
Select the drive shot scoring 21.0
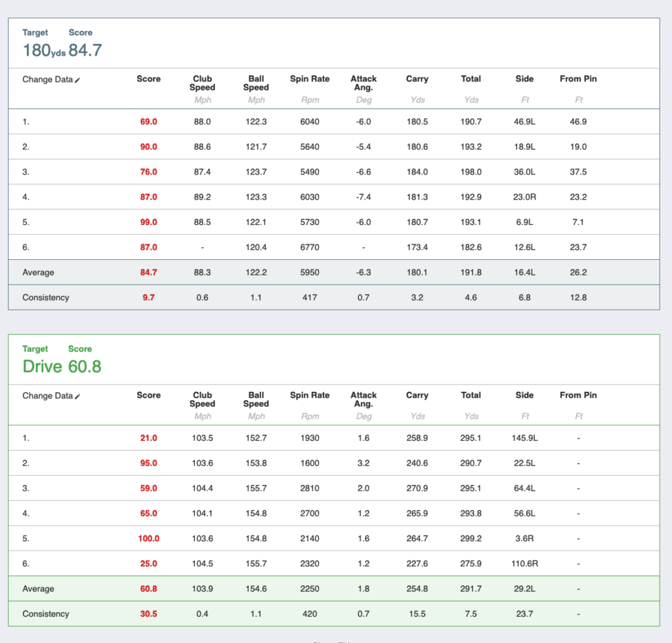tap(148, 438)
